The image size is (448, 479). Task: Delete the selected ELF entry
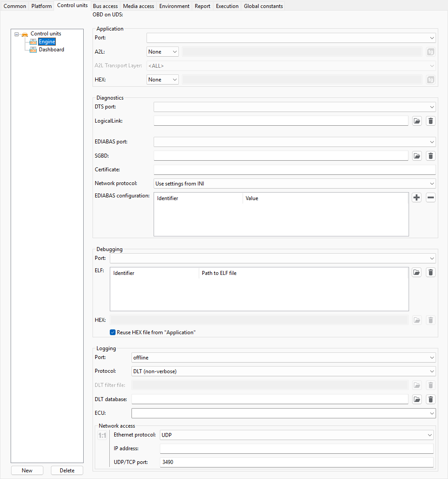coord(431,272)
